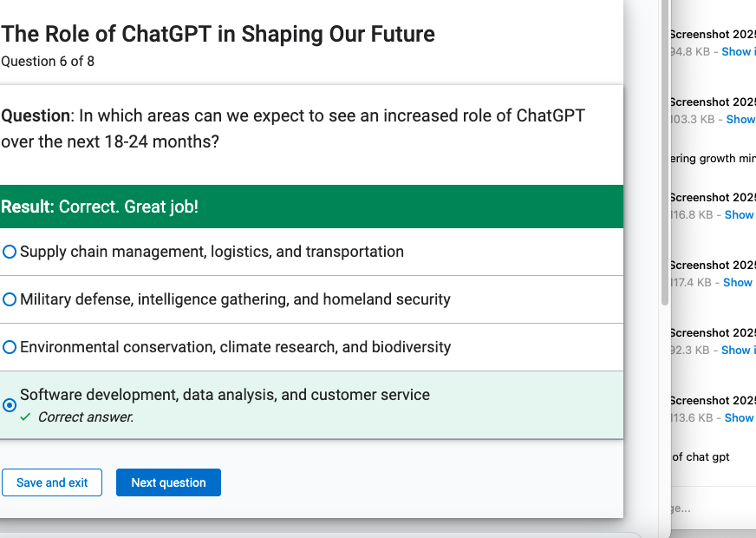Click the vertical scrollbar thumb
This screenshot has width=756, height=538.
pos(665,153)
